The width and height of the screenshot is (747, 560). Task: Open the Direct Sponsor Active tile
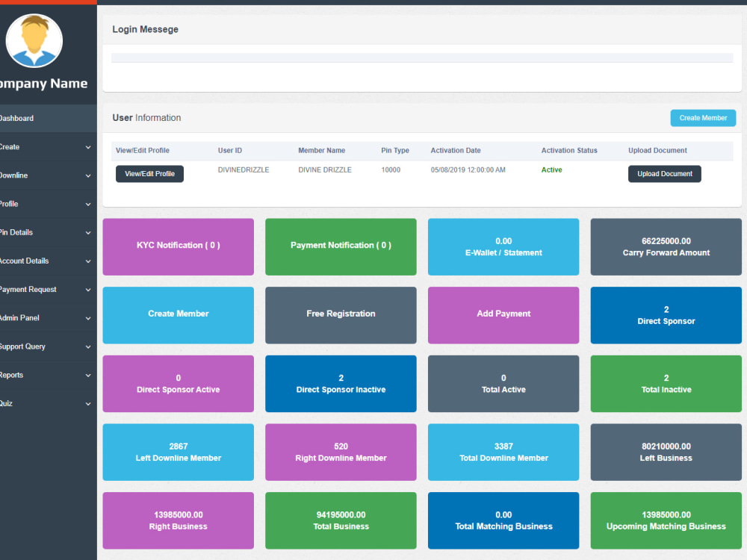[x=179, y=384]
